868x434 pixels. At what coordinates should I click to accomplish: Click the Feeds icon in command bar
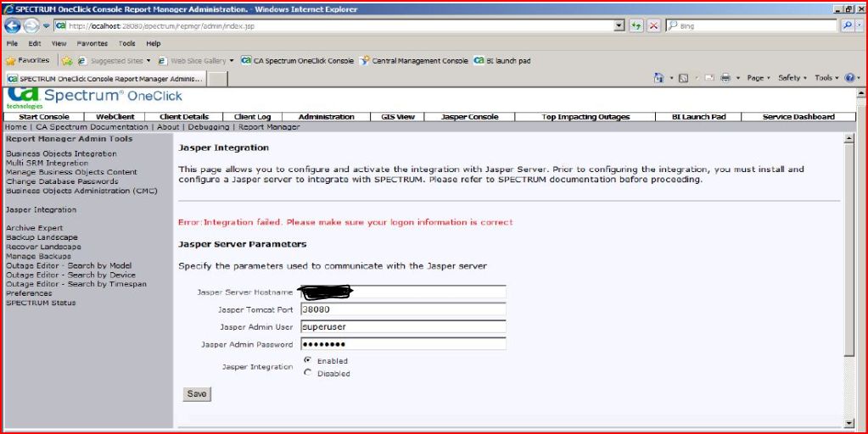click(684, 79)
